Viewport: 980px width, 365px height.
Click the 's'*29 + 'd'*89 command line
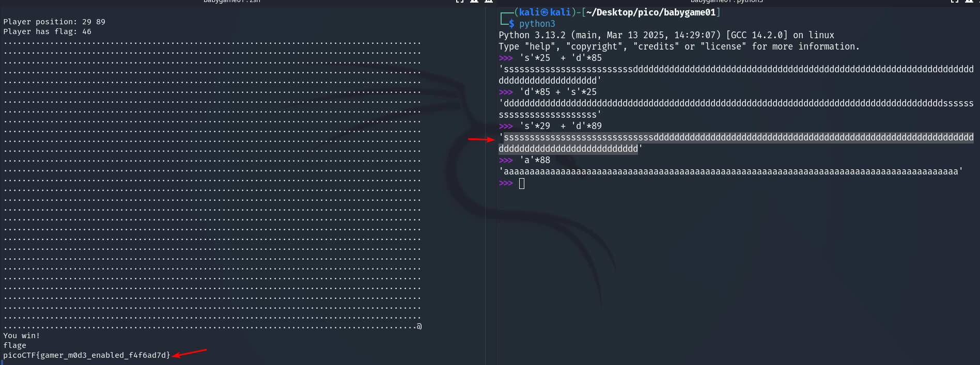(x=561, y=126)
